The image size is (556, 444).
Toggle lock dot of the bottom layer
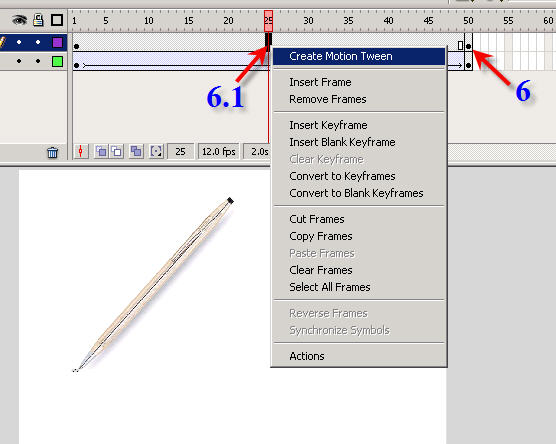[x=38, y=61]
